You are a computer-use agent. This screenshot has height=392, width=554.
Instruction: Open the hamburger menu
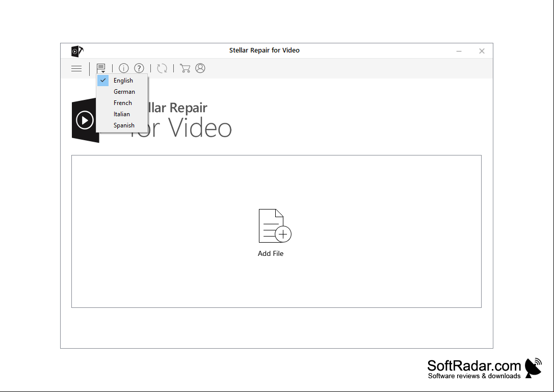(76, 69)
